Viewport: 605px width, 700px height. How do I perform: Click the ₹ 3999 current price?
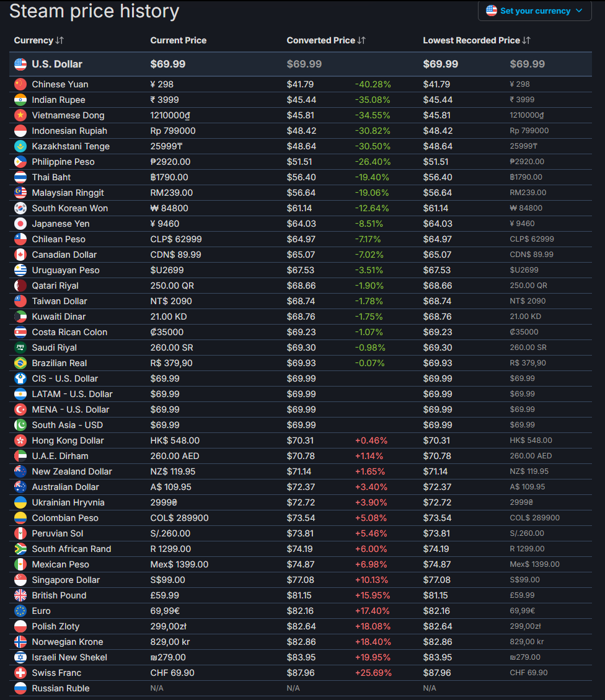point(164,100)
